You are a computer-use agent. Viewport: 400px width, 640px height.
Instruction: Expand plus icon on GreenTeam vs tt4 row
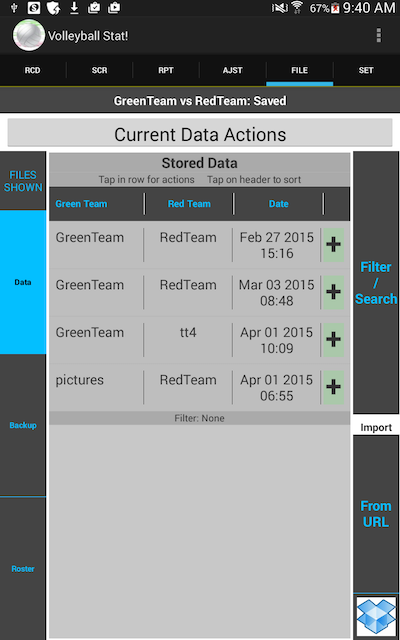(333, 340)
